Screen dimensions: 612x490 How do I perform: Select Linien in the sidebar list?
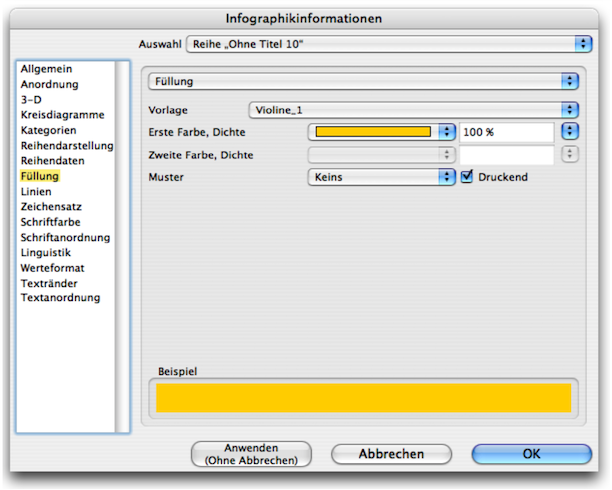tap(37, 191)
